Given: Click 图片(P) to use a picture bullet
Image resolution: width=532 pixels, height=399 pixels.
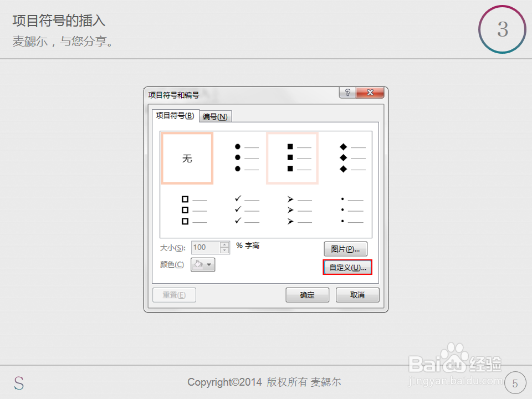Looking at the screenshot, I should click(346, 248).
